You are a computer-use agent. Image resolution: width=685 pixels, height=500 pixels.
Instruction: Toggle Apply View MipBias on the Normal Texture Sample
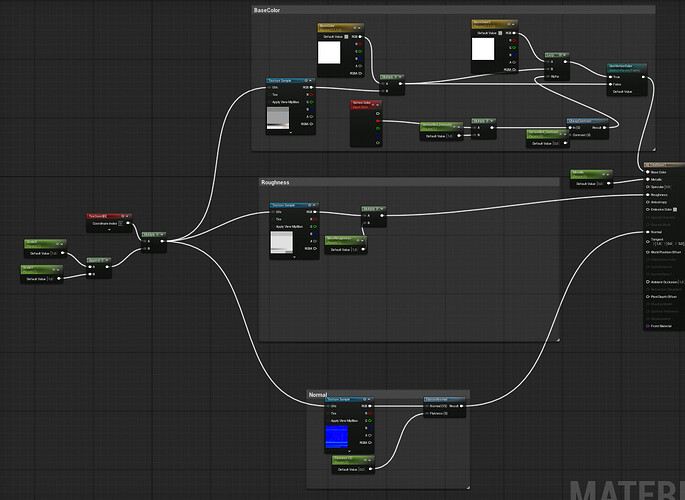tap(328, 421)
